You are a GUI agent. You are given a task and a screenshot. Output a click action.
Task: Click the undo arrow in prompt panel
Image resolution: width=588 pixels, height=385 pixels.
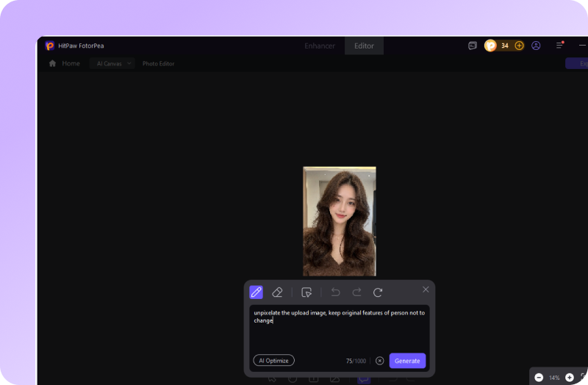(x=336, y=292)
